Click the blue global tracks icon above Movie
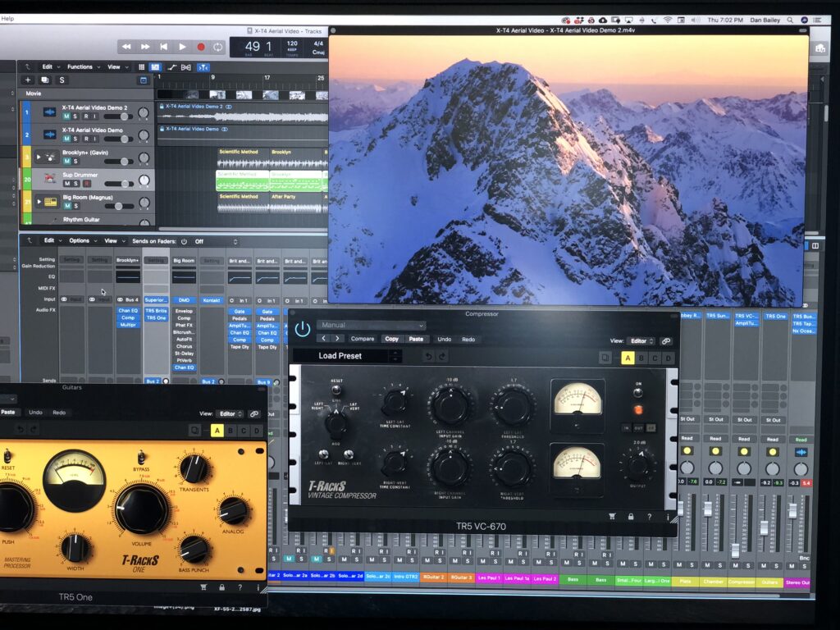 [x=143, y=80]
